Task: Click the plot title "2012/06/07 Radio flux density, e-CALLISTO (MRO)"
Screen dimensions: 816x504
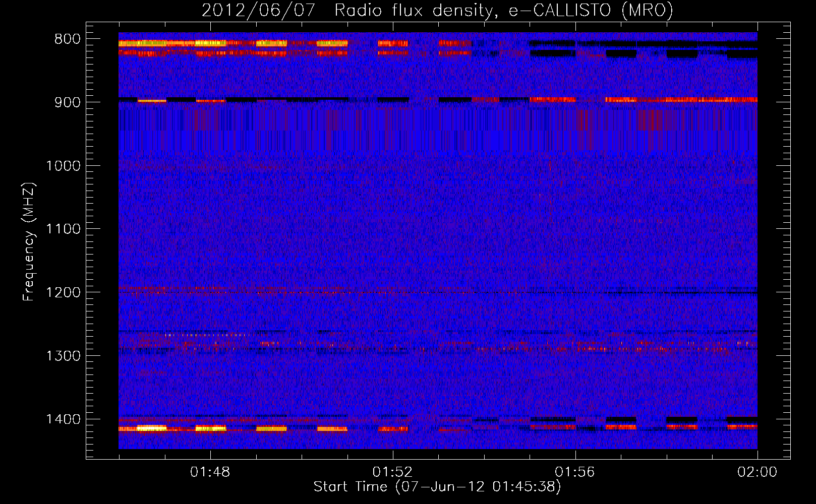Action: click(x=437, y=10)
